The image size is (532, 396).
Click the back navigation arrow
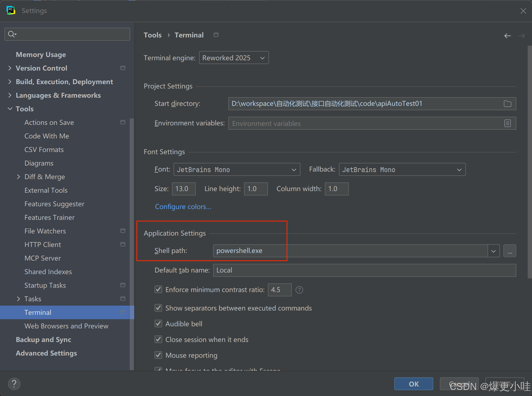[507, 36]
